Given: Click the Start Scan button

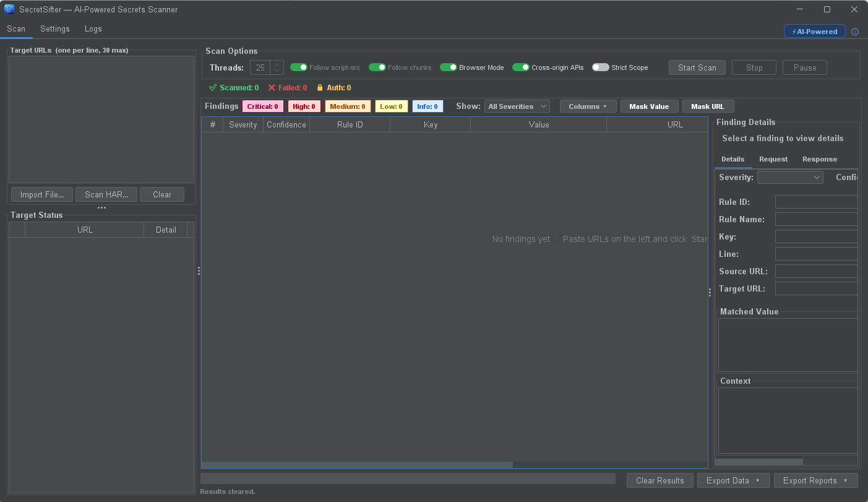Looking at the screenshot, I should (x=697, y=67).
